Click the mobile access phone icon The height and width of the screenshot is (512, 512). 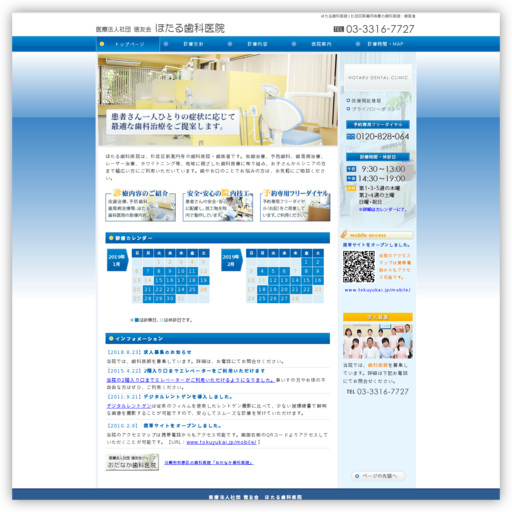tap(344, 234)
